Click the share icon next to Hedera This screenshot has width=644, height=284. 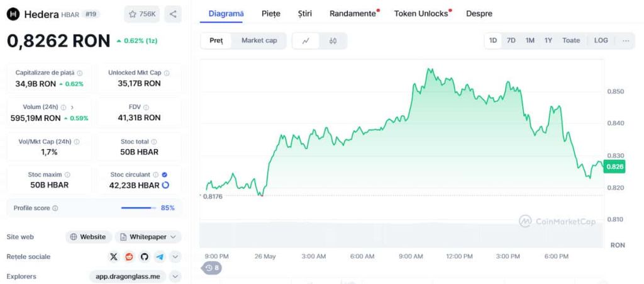173,14
